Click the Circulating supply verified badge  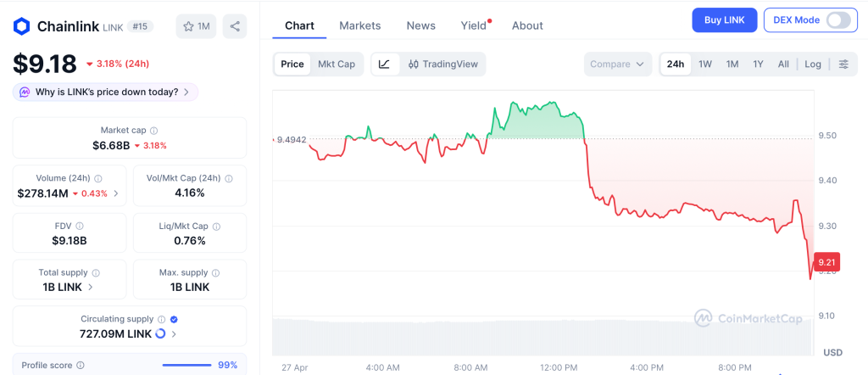174,320
